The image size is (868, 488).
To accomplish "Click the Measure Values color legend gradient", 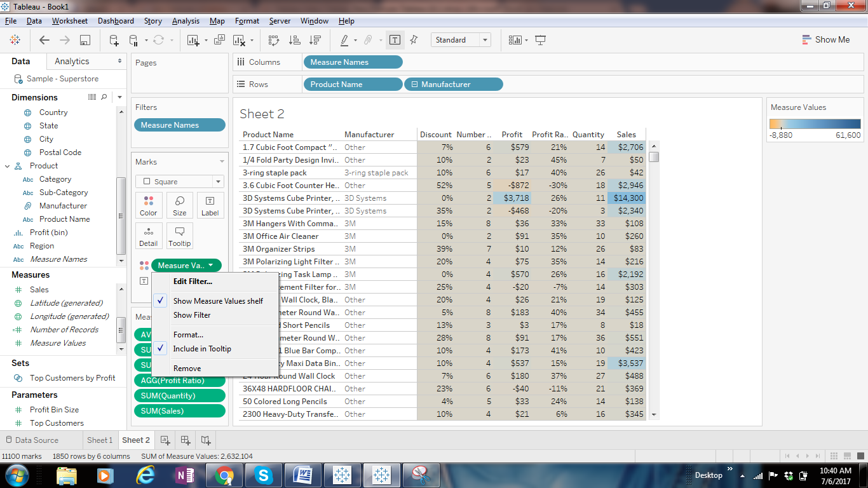I will tap(815, 124).
